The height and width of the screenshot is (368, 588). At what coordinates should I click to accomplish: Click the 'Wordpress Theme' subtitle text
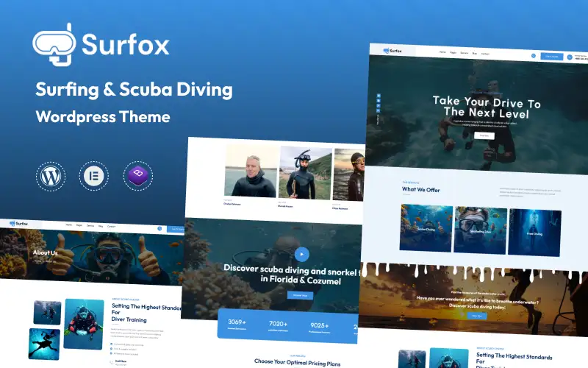(x=103, y=117)
